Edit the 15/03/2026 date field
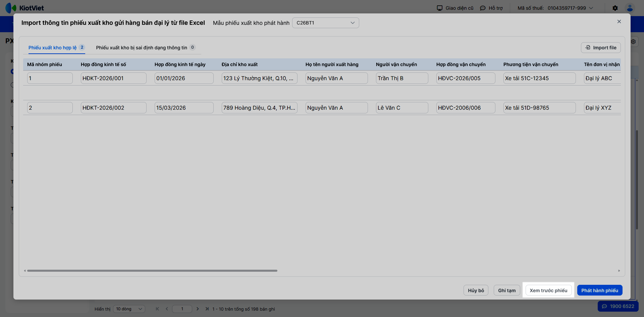This screenshot has width=644, height=317. pos(184,108)
